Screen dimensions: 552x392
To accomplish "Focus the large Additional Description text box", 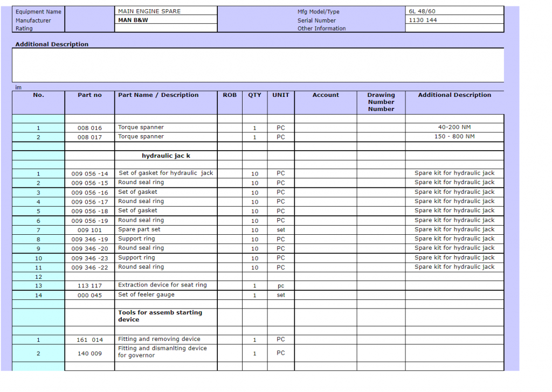I will pos(258,65).
